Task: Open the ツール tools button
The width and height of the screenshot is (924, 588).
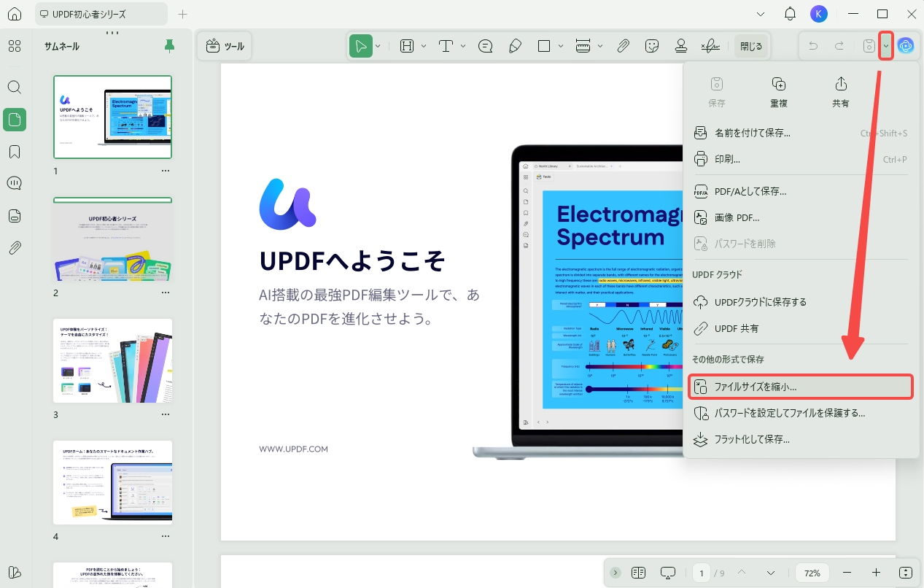Action: (225, 47)
